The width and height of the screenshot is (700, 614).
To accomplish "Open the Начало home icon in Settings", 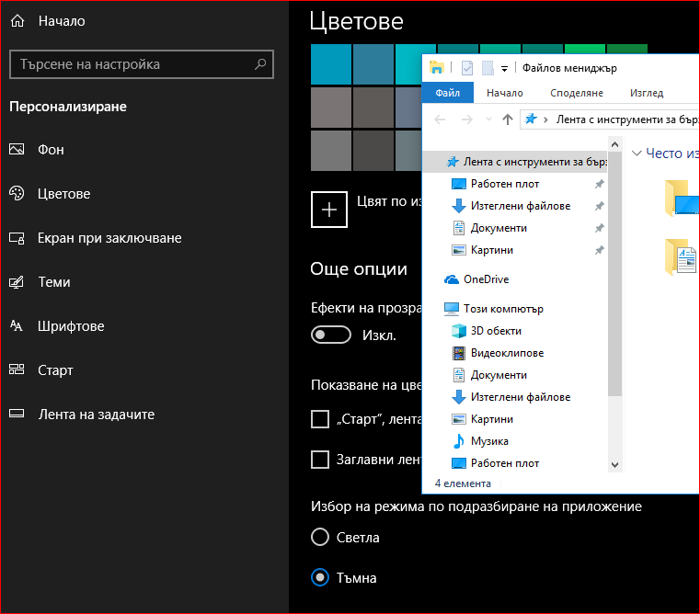I will pos(17,20).
